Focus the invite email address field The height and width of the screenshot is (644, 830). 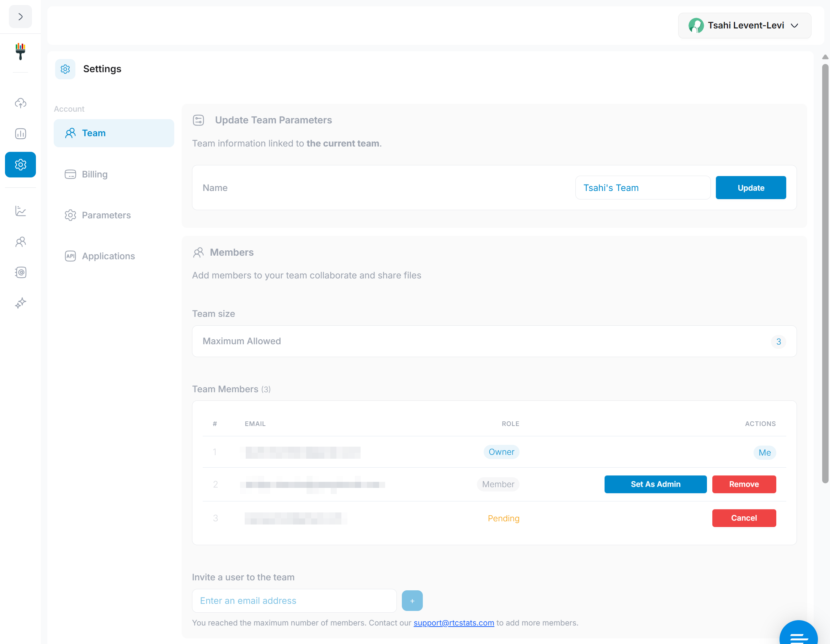[294, 601]
